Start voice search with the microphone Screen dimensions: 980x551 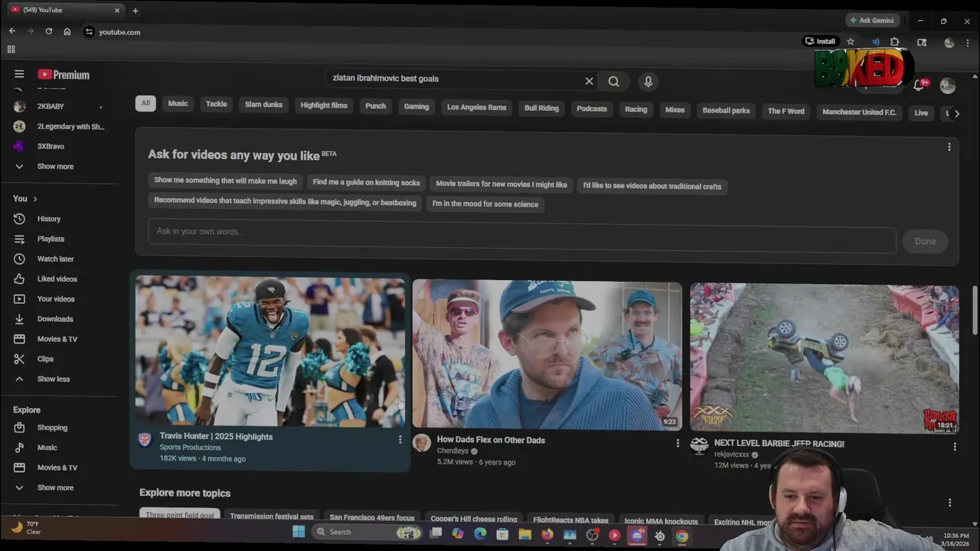(x=648, y=81)
